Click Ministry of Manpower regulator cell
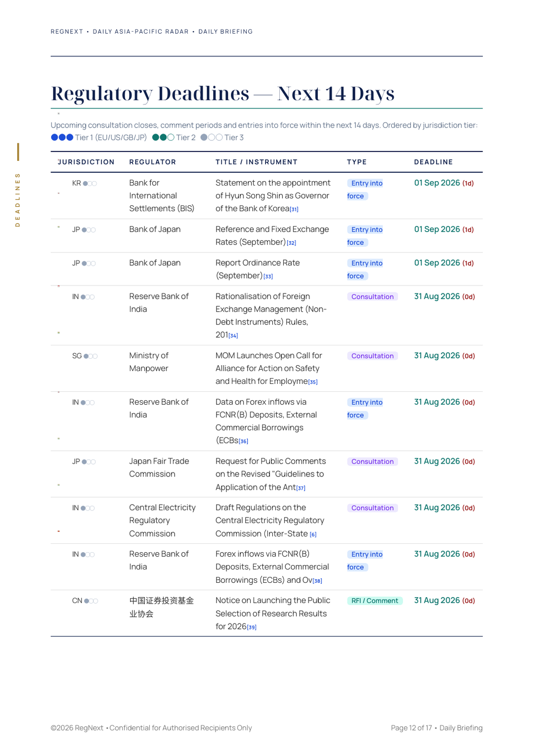The width and height of the screenshot is (534, 756). click(x=149, y=362)
